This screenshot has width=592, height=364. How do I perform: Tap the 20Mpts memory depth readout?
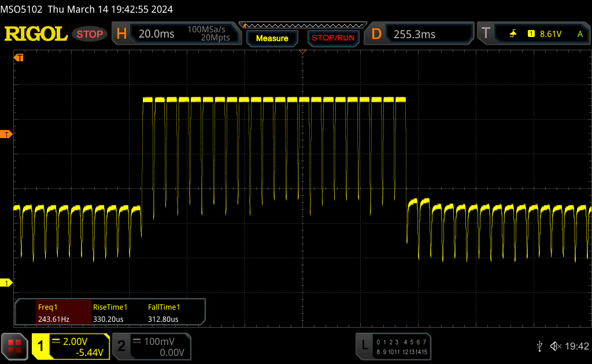(215, 38)
